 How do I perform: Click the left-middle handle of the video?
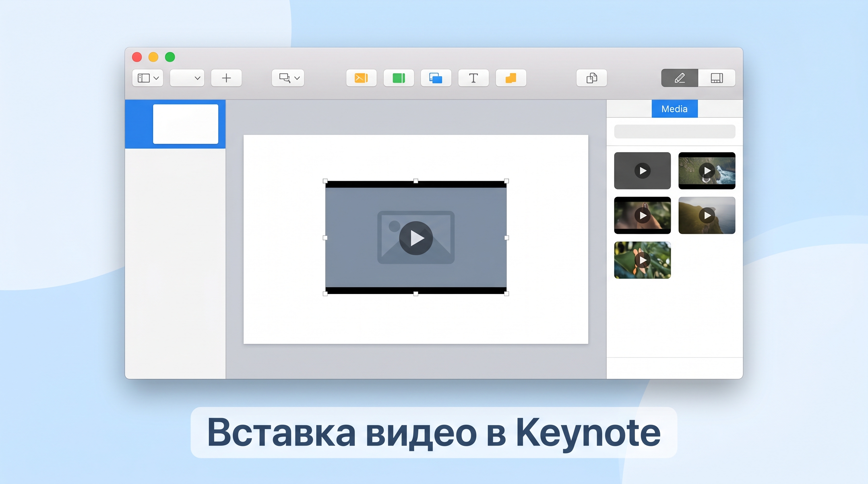[x=325, y=238]
